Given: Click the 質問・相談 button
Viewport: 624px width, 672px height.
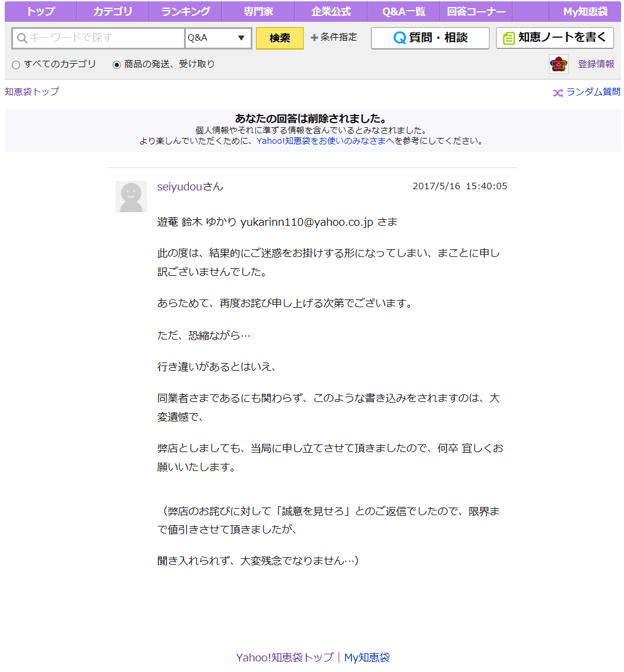Looking at the screenshot, I should [430, 38].
